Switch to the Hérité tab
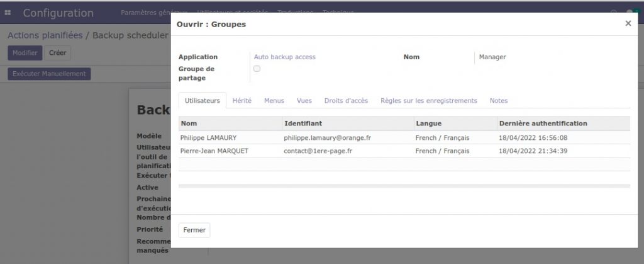Screen dimensions: 644x264 click(x=242, y=100)
